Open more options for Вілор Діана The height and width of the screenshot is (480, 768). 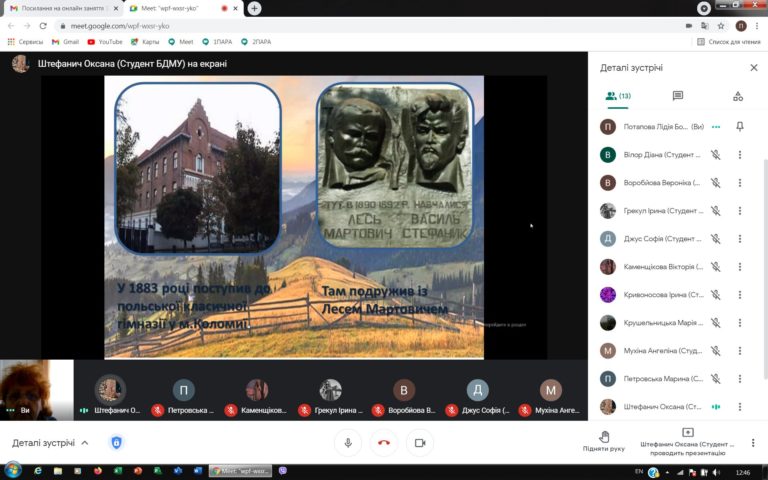(740, 155)
